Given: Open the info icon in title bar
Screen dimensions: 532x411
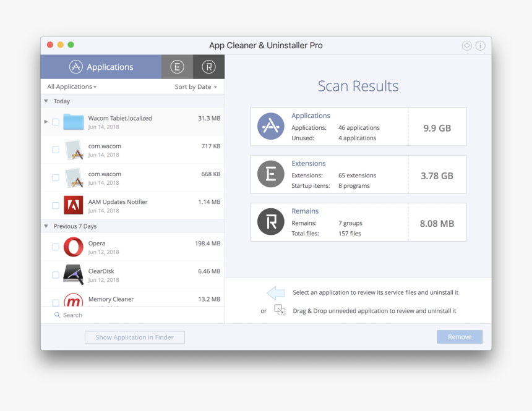Looking at the screenshot, I should [x=481, y=46].
